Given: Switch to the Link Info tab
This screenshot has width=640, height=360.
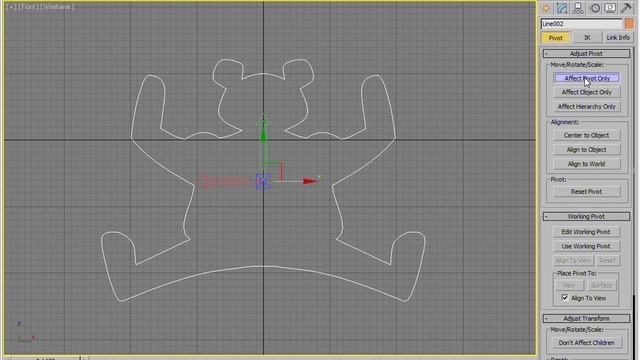Looking at the screenshot, I should pyautogui.click(x=618, y=38).
